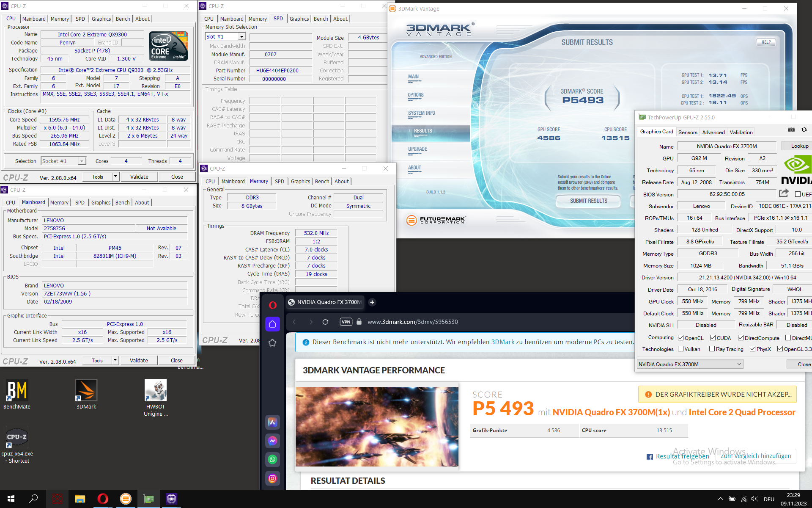Click SUBMIT RESULTS button in Vantage
812x508 pixels.
[x=588, y=201]
